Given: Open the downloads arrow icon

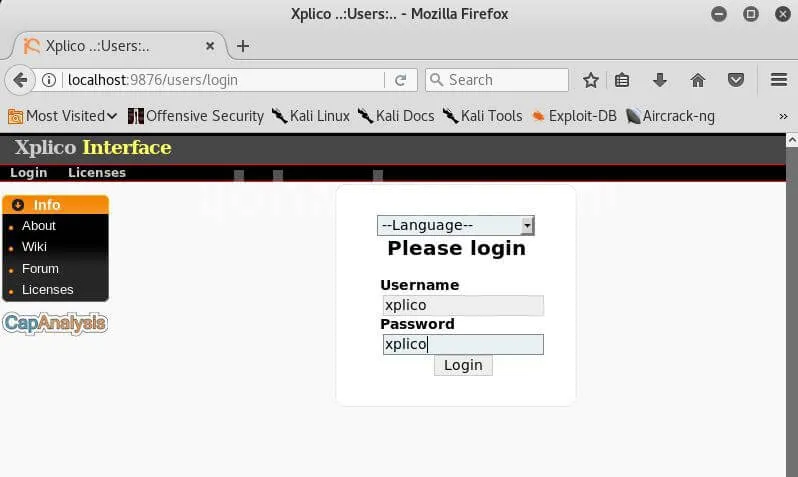Looking at the screenshot, I should click(x=660, y=80).
